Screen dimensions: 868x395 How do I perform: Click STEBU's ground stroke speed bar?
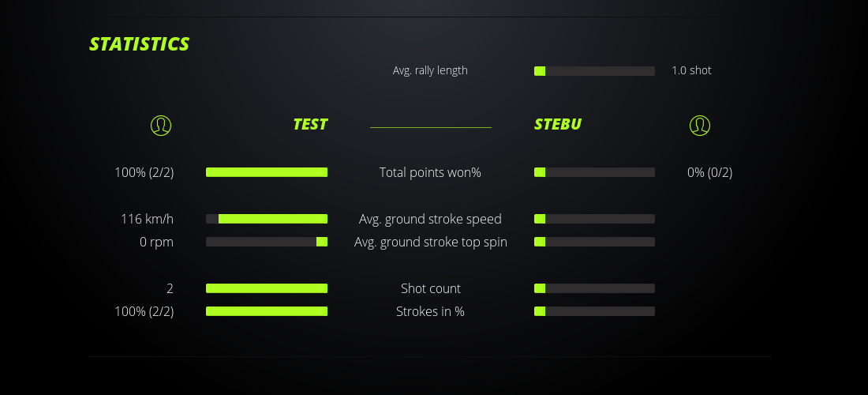pos(594,219)
